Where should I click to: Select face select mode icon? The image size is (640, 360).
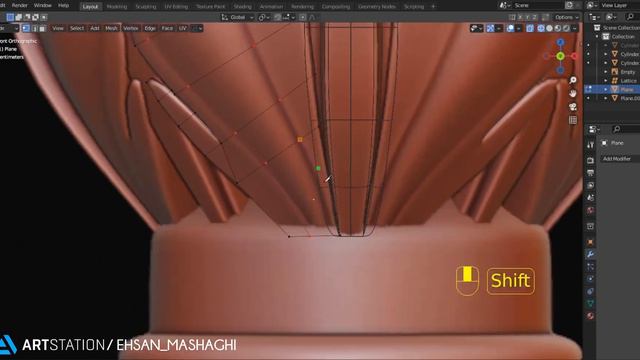42,28
